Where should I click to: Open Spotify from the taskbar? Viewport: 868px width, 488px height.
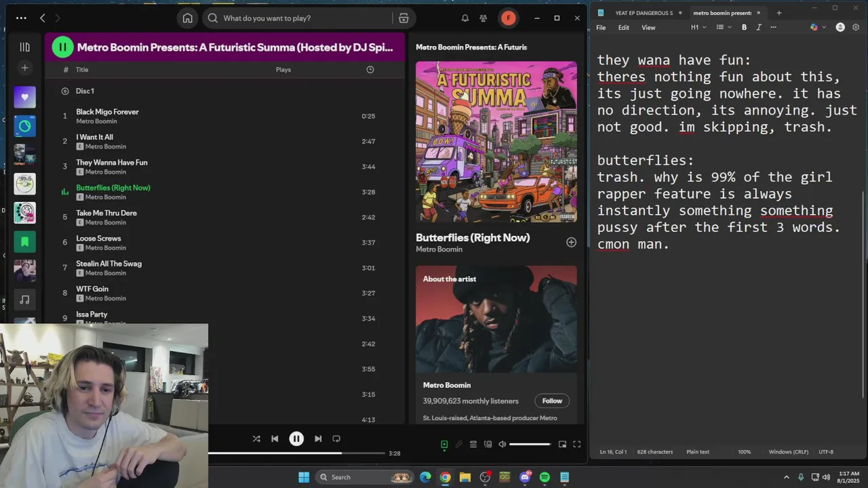[x=545, y=477]
